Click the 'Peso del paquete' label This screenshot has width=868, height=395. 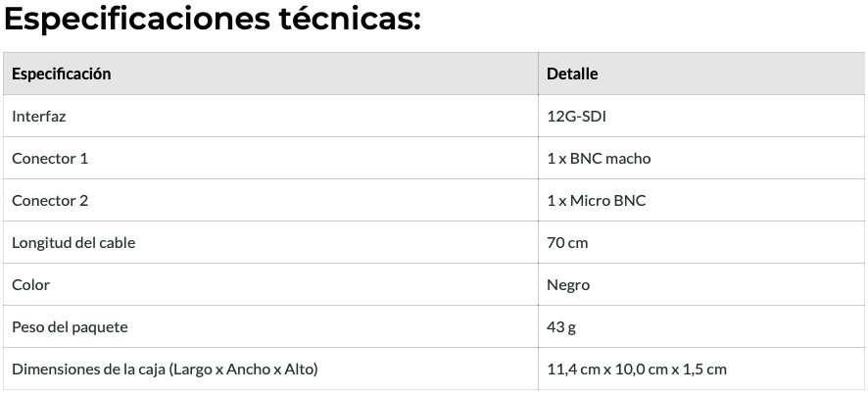70,326
